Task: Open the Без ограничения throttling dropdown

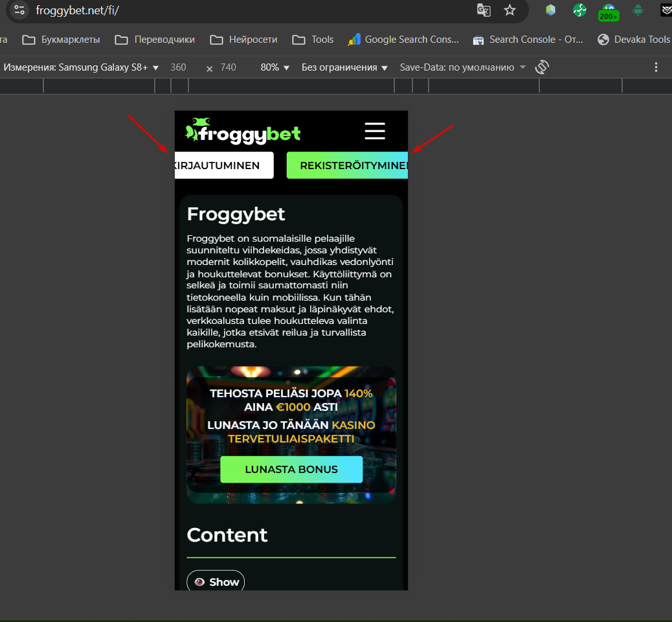Action: [344, 67]
